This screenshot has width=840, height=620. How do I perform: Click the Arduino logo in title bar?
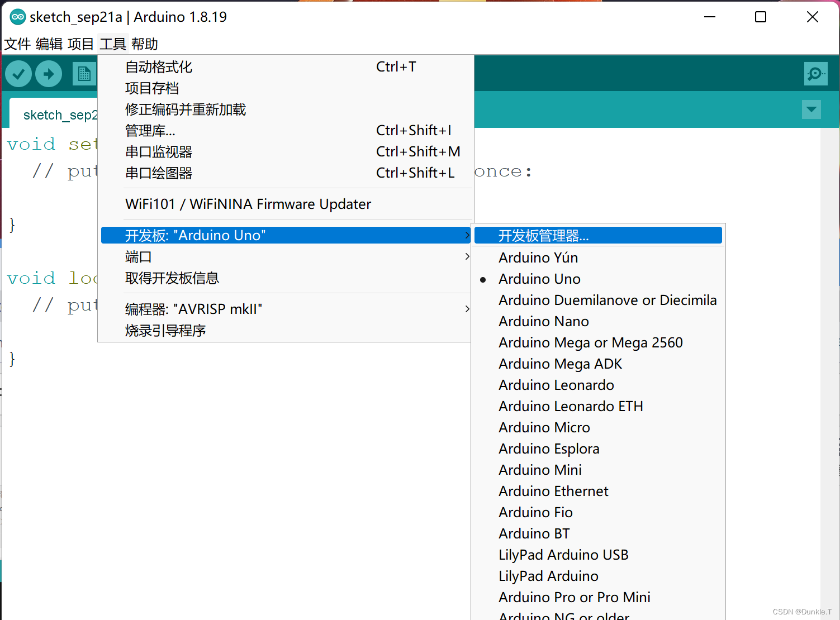click(18, 17)
